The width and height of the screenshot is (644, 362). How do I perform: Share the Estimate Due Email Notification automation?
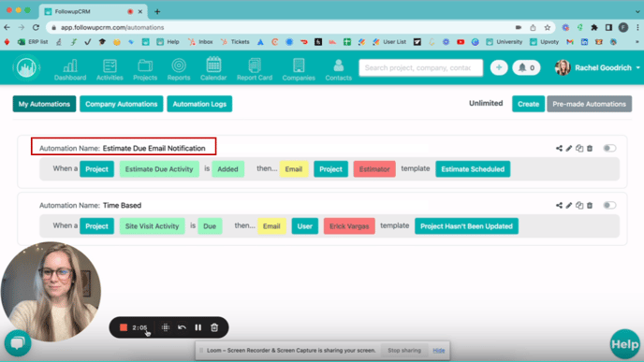(559, 148)
